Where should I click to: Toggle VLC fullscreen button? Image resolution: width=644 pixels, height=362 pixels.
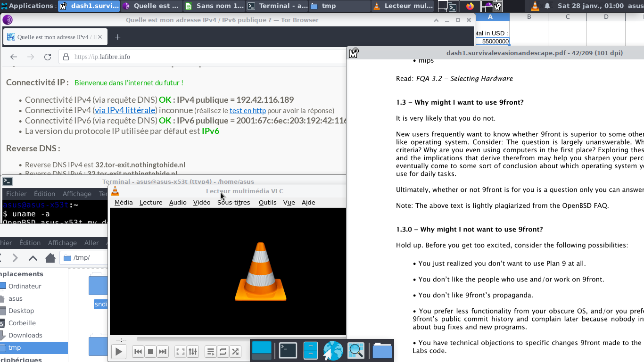click(180, 352)
